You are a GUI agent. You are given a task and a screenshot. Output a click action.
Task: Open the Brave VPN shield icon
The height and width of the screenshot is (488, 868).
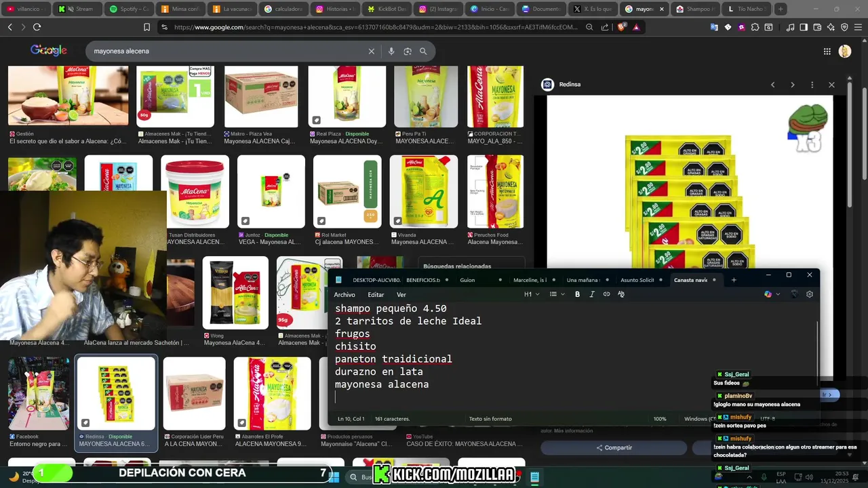[844, 27]
